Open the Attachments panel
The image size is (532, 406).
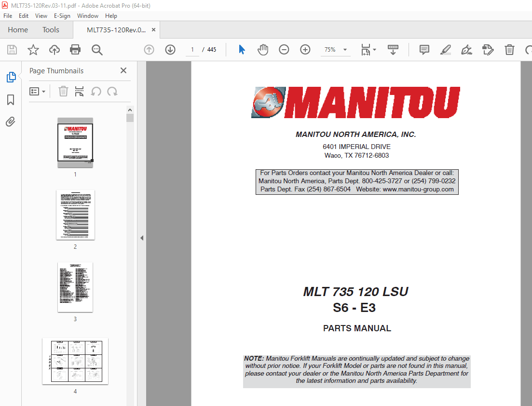point(11,122)
